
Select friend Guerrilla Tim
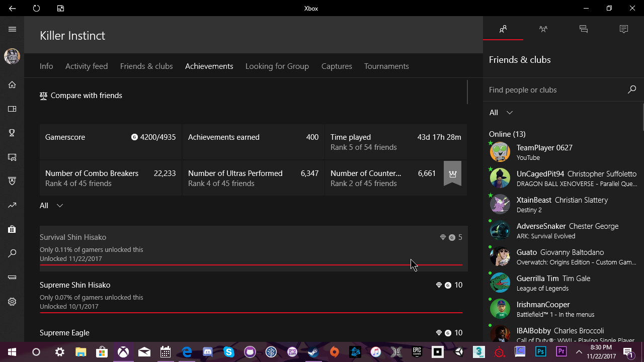pyautogui.click(x=563, y=283)
